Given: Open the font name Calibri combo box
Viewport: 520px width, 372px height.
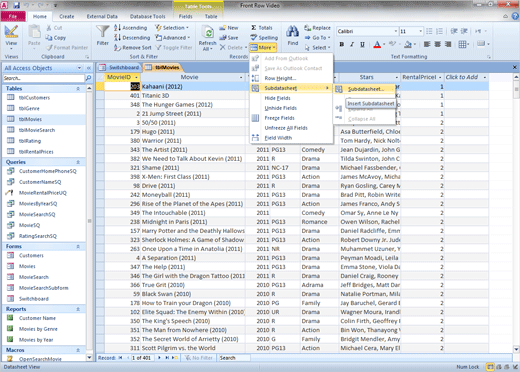Looking at the screenshot, I should click(x=367, y=31).
